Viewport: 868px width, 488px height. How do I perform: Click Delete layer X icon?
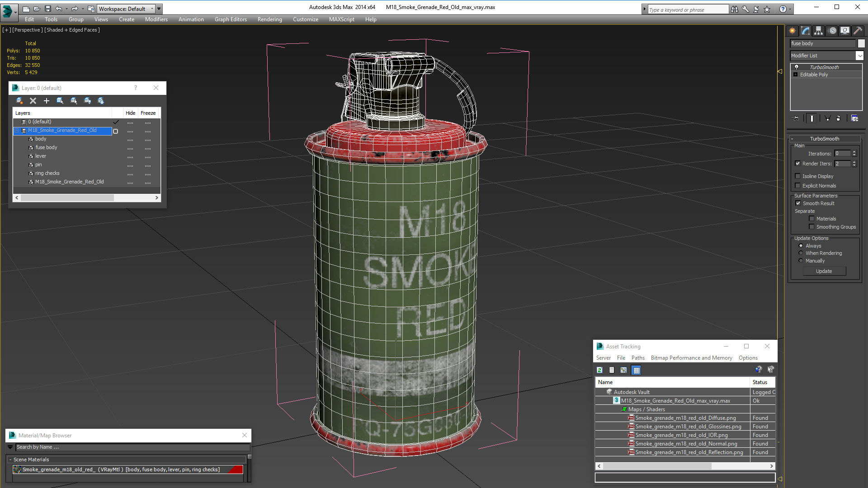(x=33, y=101)
